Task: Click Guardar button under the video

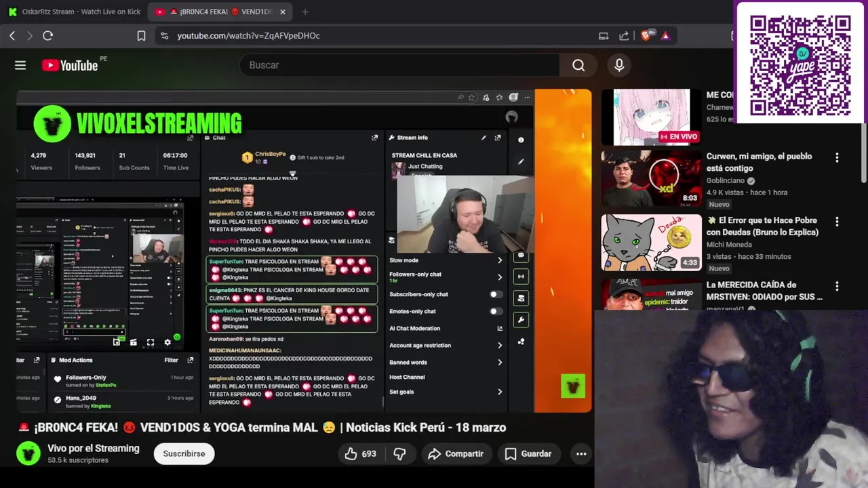Action: (528, 454)
